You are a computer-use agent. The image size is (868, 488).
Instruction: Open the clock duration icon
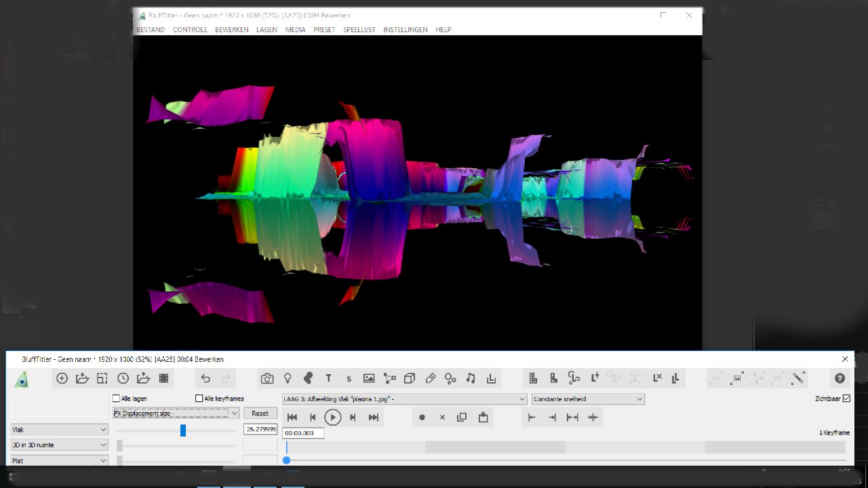(x=123, y=379)
